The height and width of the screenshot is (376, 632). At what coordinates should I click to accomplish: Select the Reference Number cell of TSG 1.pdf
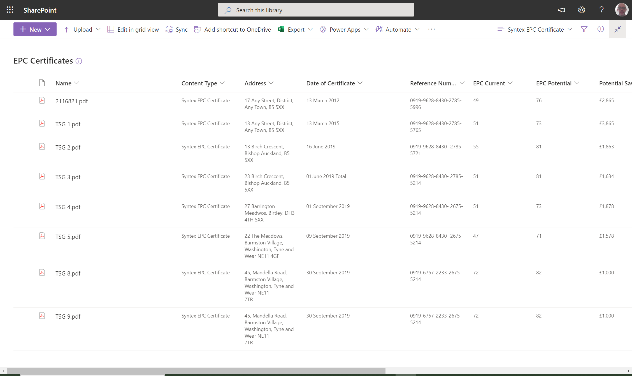pos(436,127)
